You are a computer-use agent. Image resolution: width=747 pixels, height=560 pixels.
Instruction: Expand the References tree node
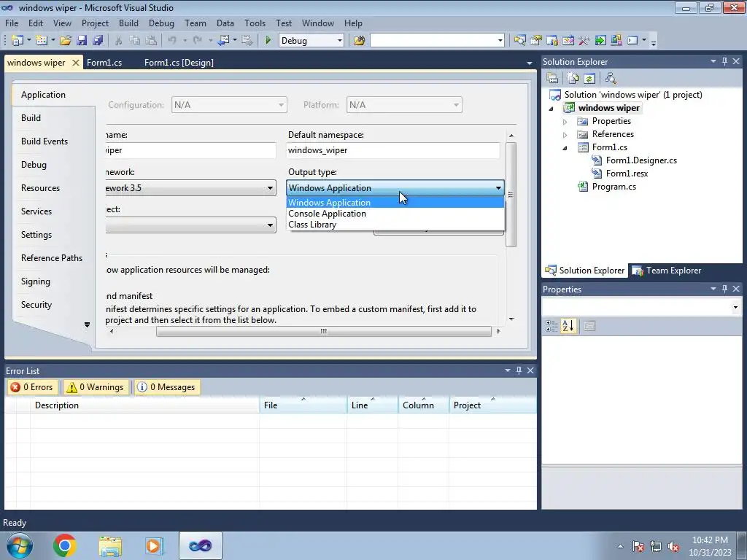[x=565, y=135]
